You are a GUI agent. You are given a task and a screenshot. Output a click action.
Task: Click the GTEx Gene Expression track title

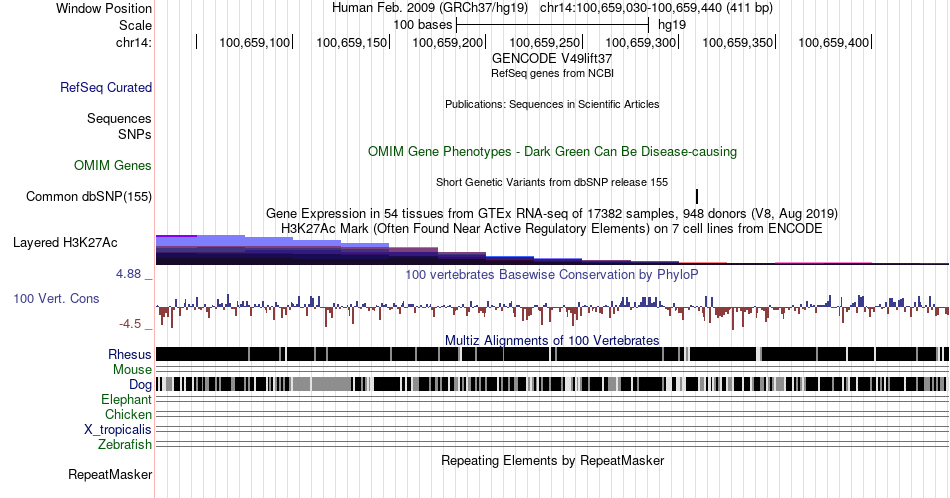click(552, 213)
